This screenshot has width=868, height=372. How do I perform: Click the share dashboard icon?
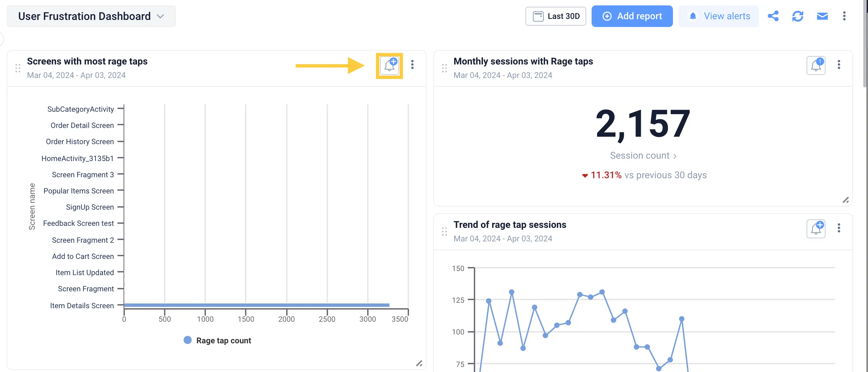[x=773, y=16]
